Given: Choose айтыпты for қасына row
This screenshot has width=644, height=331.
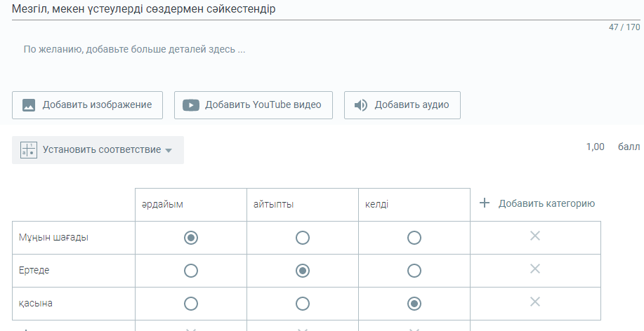Looking at the screenshot, I should 303,304.
